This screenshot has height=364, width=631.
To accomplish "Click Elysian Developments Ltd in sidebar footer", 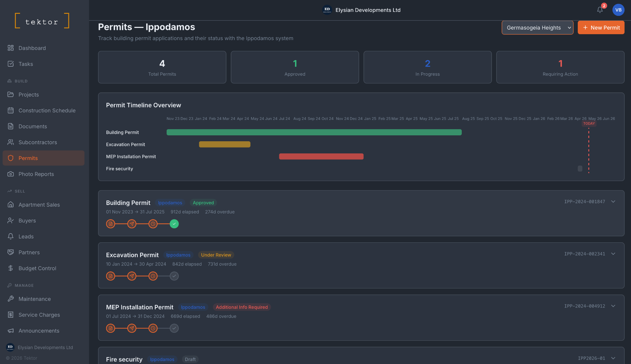I will (x=39, y=347).
